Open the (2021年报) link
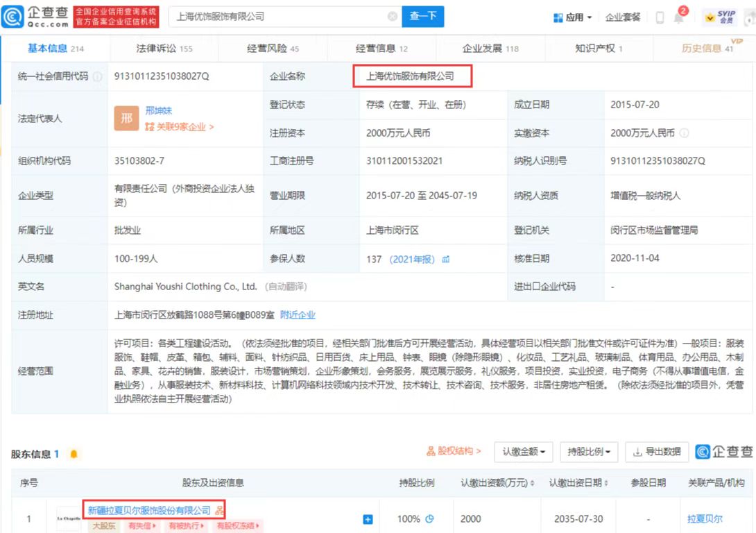 coord(412,260)
